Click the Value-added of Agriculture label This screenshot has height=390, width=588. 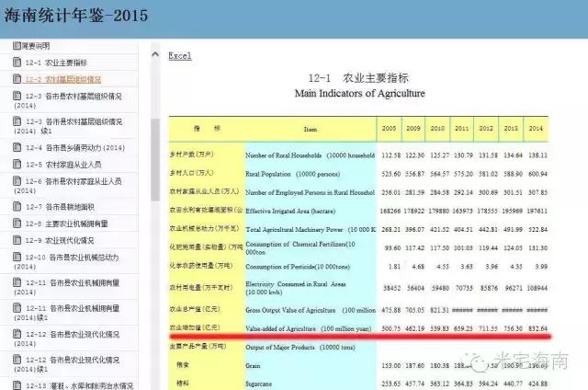[309, 328]
